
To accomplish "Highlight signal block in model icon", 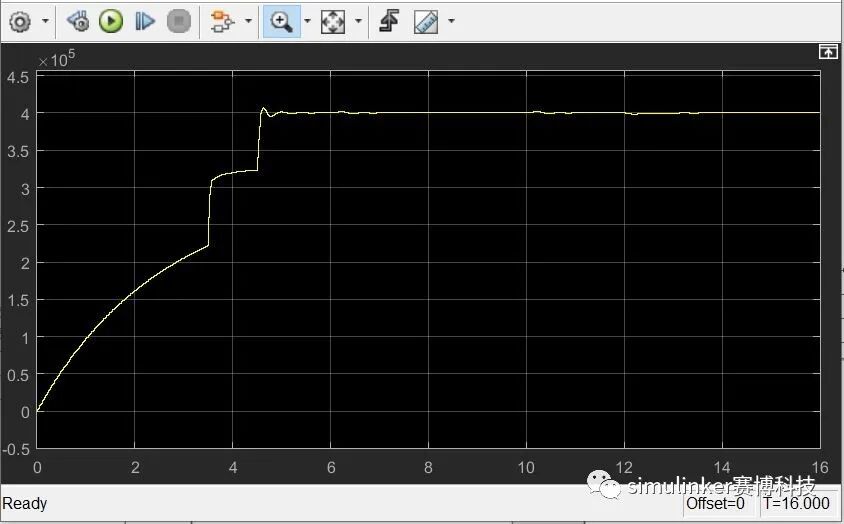I will click(222, 22).
